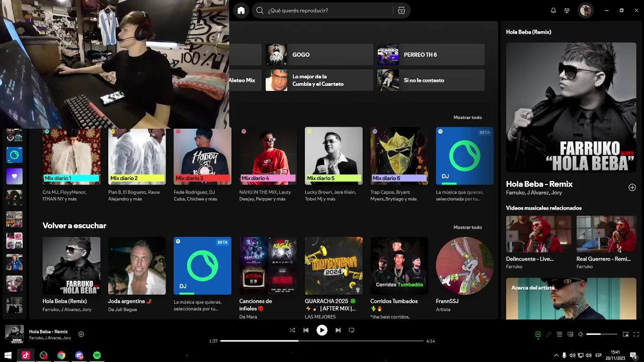
Task: Open Hola Beba (Remix) in Volver a escuchar
Action: pos(71,276)
